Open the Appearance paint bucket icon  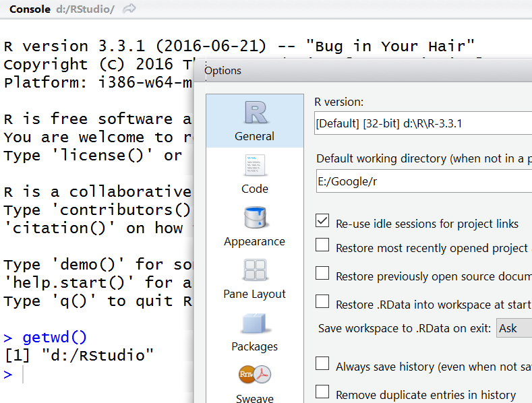[255, 218]
